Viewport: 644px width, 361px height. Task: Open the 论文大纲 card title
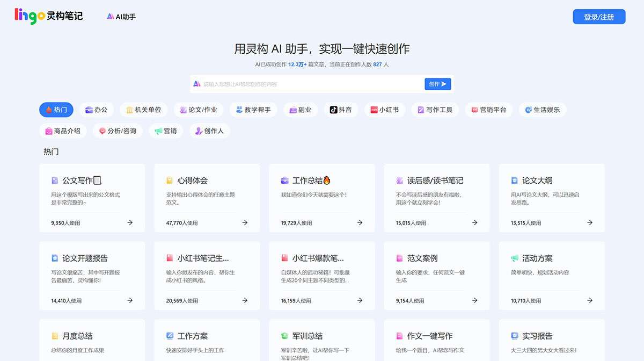pos(537,180)
